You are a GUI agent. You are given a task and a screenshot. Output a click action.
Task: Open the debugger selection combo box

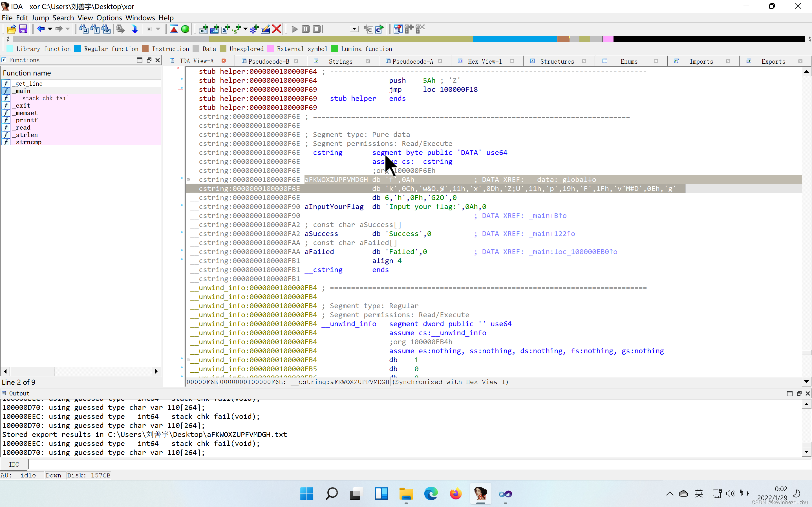[x=341, y=29]
